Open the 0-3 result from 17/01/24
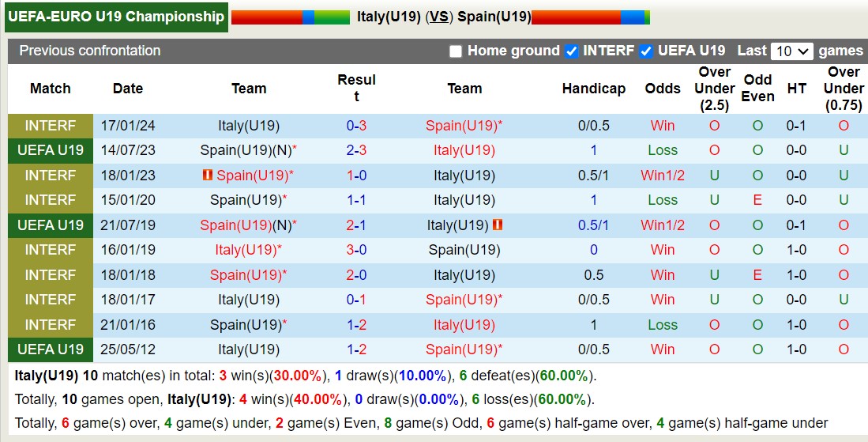 point(356,126)
